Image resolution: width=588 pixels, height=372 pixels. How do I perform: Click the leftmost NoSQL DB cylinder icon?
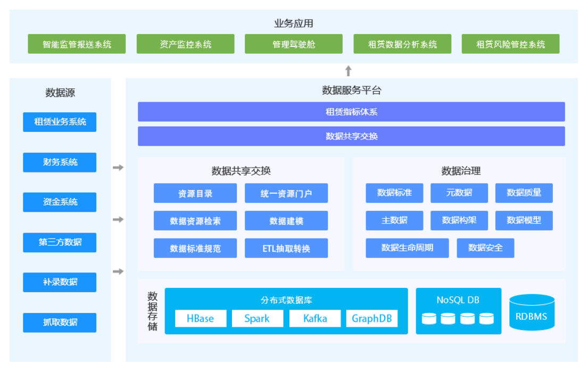click(428, 318)
